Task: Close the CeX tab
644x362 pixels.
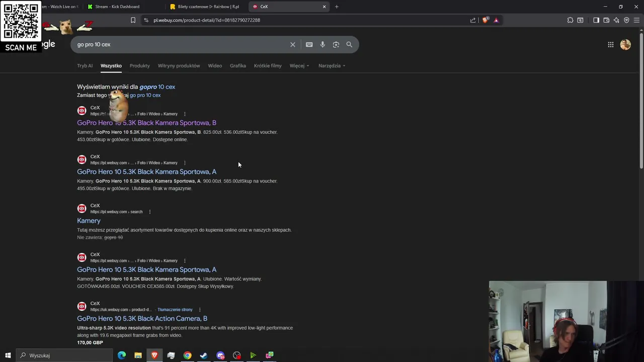Action: pos(324,7)
